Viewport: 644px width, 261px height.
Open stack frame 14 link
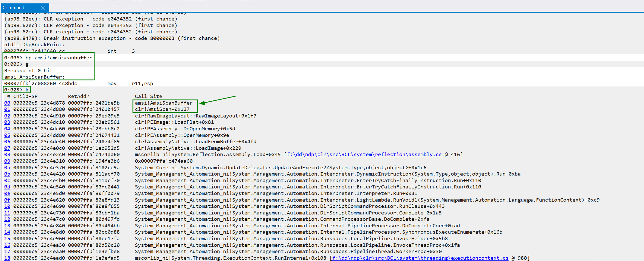pos(7,232)
